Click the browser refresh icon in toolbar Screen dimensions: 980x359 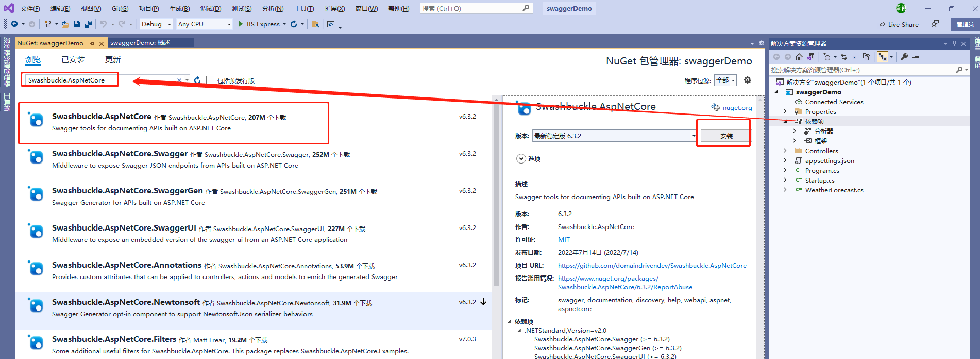coord(294,24)
